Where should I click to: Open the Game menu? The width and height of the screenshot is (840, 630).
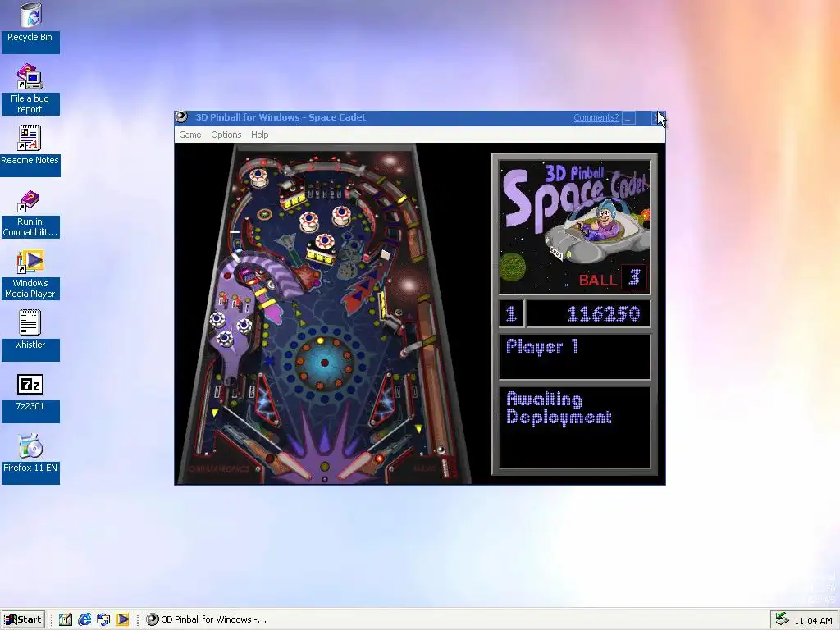pyautogui.click(x=189, y=135)
